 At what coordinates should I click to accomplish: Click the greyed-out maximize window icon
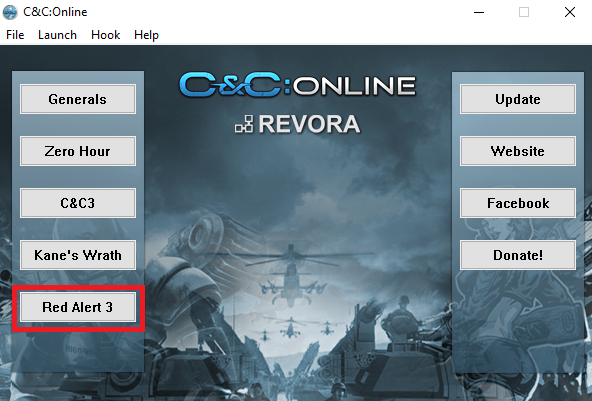point(524,12)
